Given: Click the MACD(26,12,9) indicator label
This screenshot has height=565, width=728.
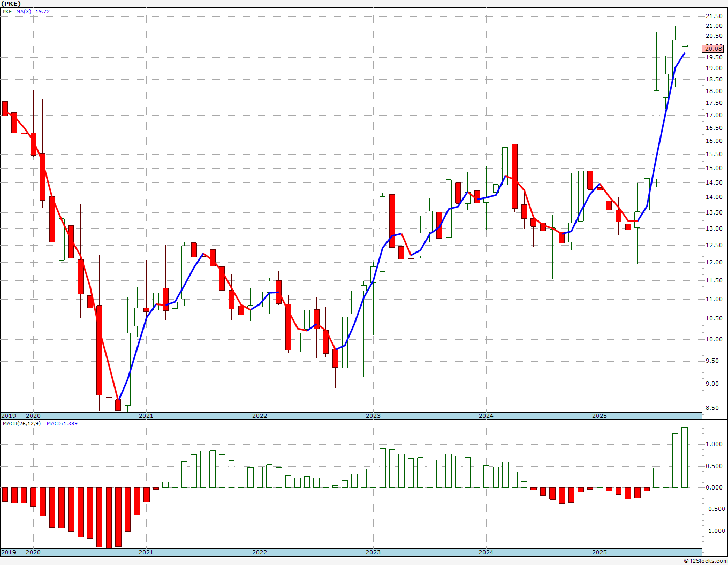Looking at the screenshot, I should 21,424.
